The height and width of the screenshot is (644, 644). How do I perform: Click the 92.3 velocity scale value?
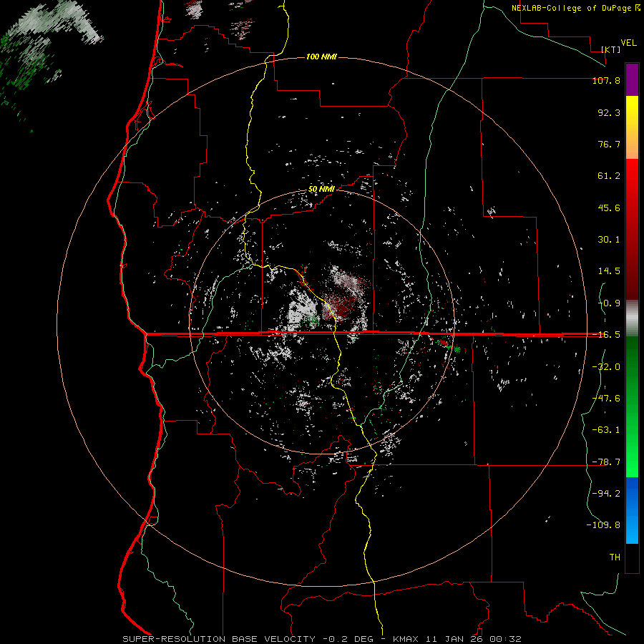click(609, 112)
